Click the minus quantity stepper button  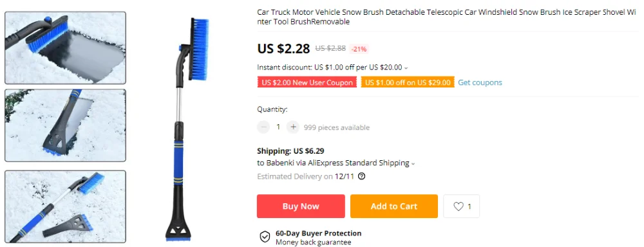263,127
